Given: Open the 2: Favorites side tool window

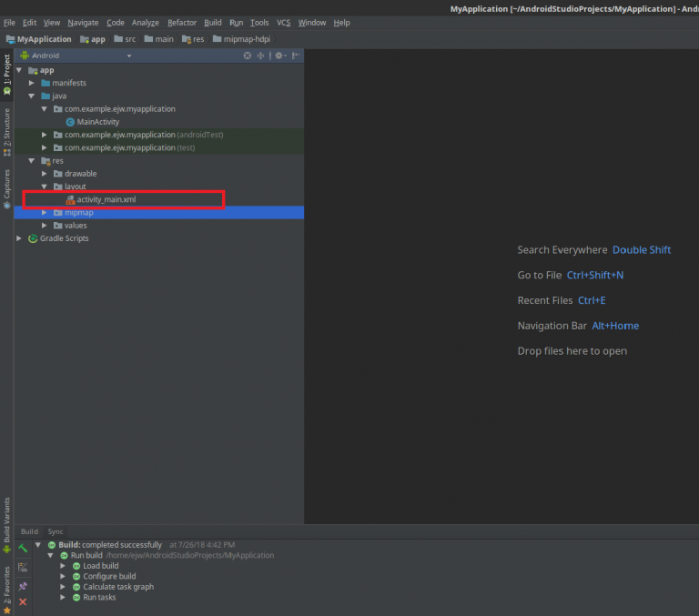Looking at the screenshot, I should [x=6, y=591].
